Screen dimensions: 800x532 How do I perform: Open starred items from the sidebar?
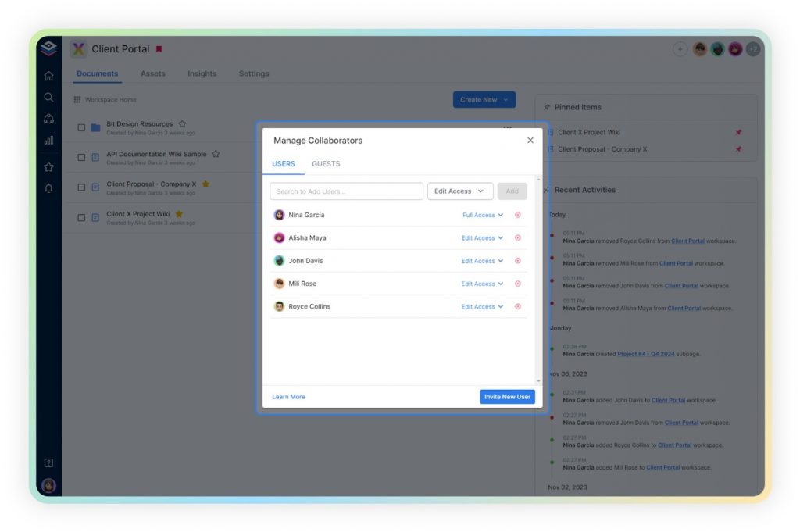point(48,166)
